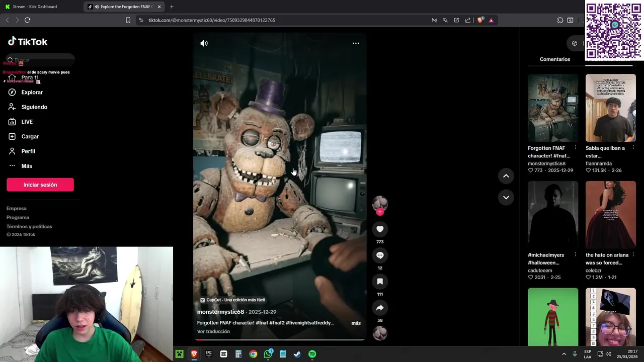Viewport: 644px width, 362px height.
Task: Open Términos y políticas link
Action: click(x=29, y=226)
